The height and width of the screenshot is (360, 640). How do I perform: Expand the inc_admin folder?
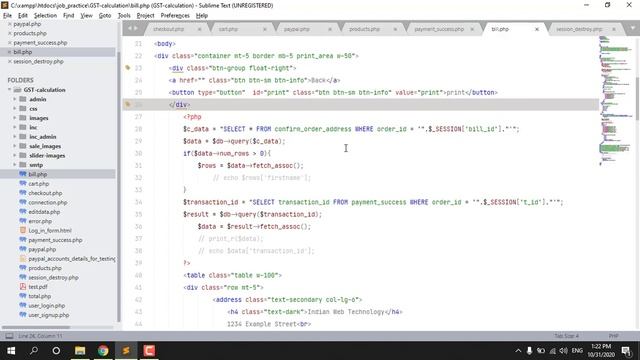[15, 137]
